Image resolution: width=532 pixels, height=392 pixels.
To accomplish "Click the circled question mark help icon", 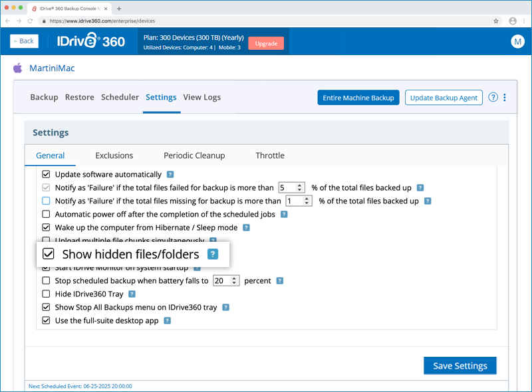I will 493,97.
